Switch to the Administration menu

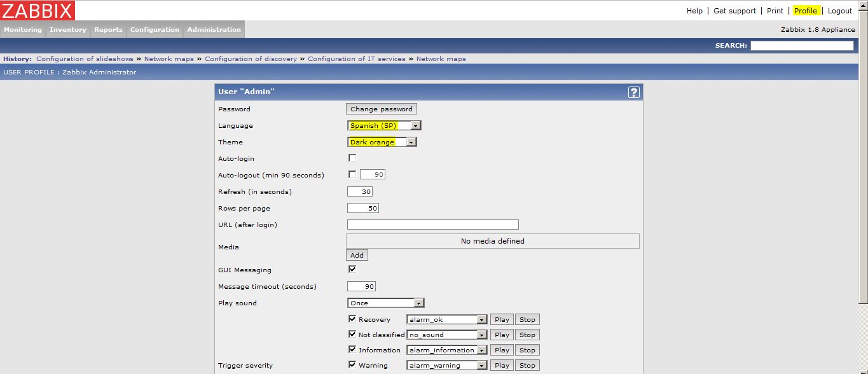tap(214, 30)
